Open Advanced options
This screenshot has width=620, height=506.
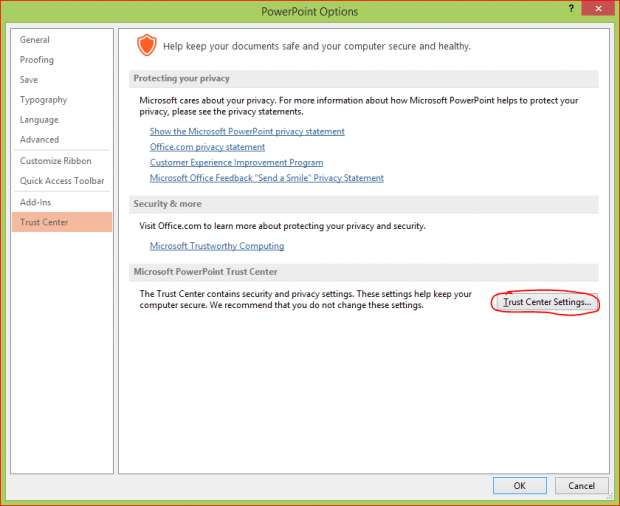(x=40, y=140)
